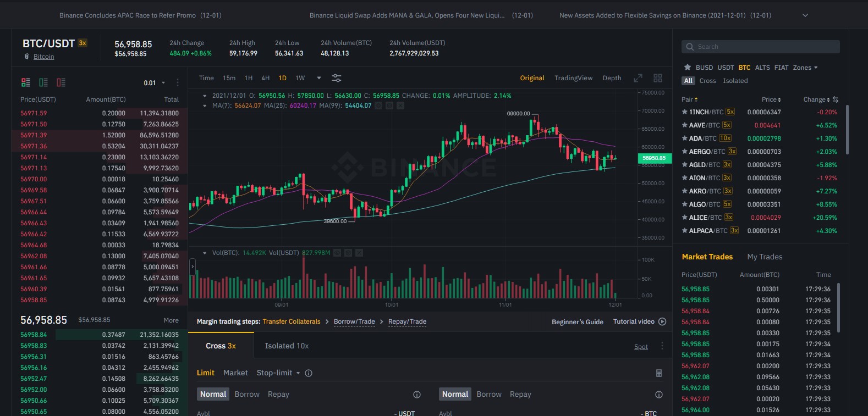Screen dimensions: 868x416
Task: Open order form more options menu
Action: click(662, 346)
